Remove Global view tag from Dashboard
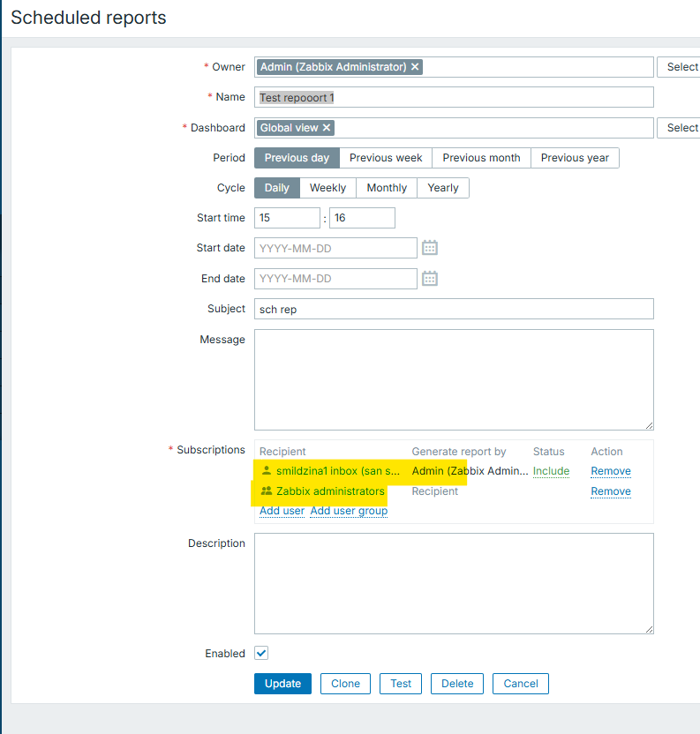The width and height of the screenshot is (700, 734). [327, 128]
